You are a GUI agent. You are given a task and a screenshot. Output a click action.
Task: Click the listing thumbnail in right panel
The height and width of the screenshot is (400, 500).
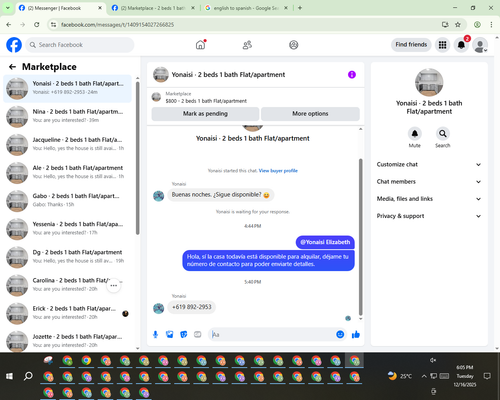[429, 82]
